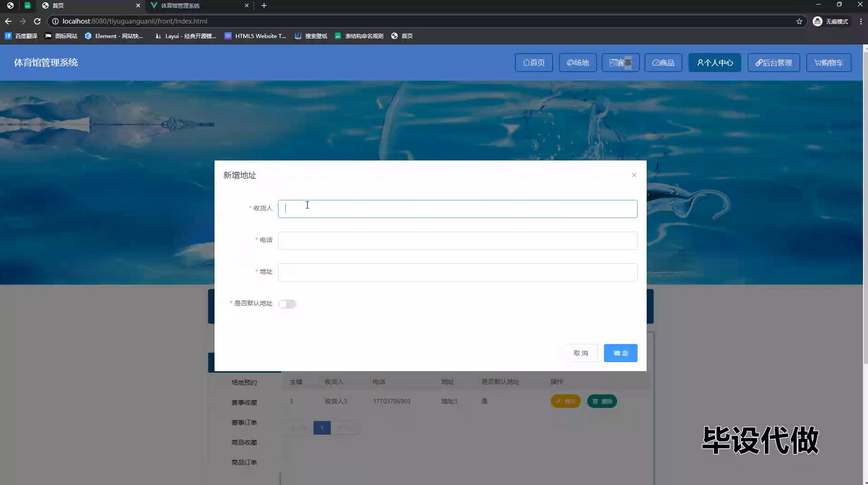Open Chrome's three-dot menu
The image size is (868, 485).
pos(860,21)
